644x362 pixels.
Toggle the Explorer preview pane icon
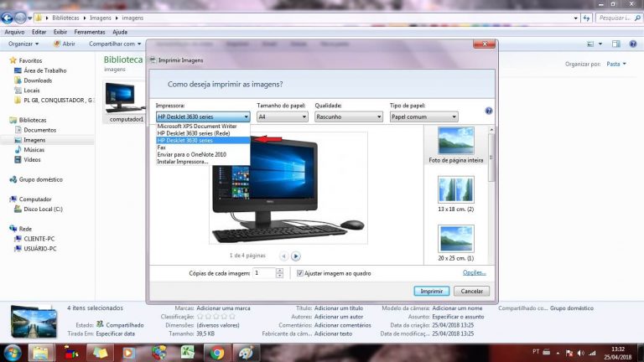tap(616, 44)
